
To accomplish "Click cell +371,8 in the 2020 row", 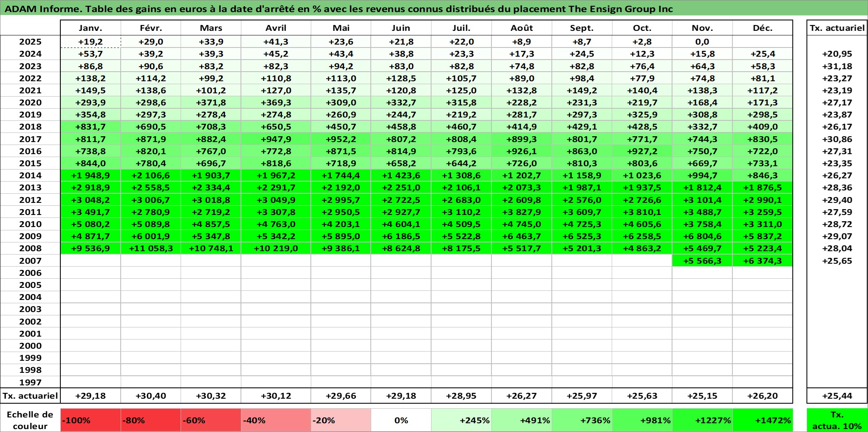I will 211,102.
